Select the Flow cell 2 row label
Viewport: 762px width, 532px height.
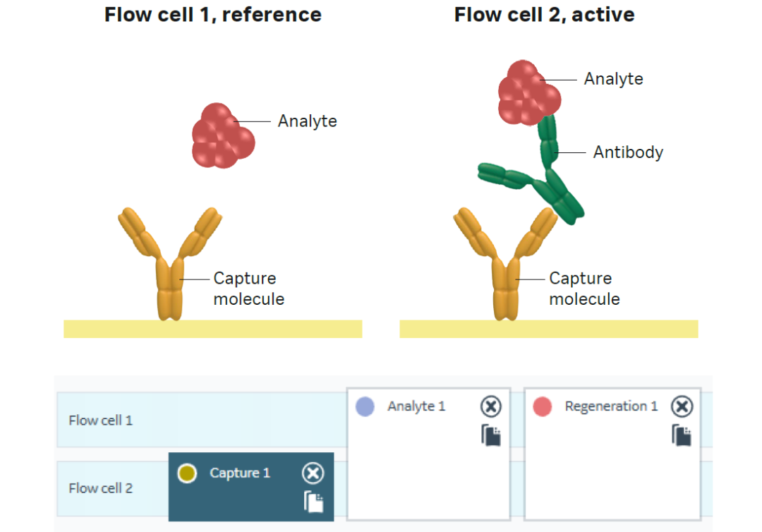tap(100, 488)
